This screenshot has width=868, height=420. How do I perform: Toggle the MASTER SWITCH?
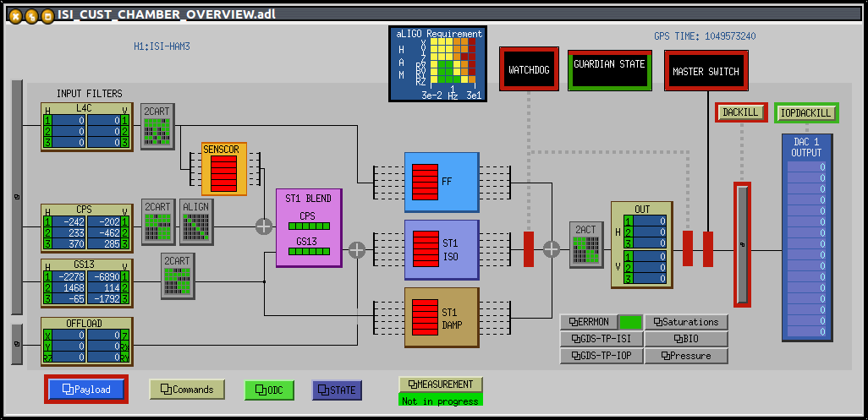coord(706,72)
